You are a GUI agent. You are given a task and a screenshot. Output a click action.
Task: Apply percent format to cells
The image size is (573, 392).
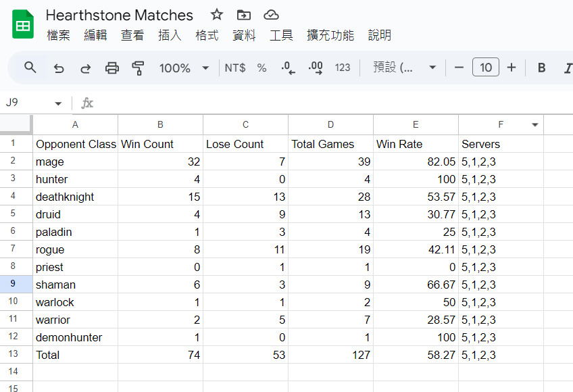tap(261, 68)
